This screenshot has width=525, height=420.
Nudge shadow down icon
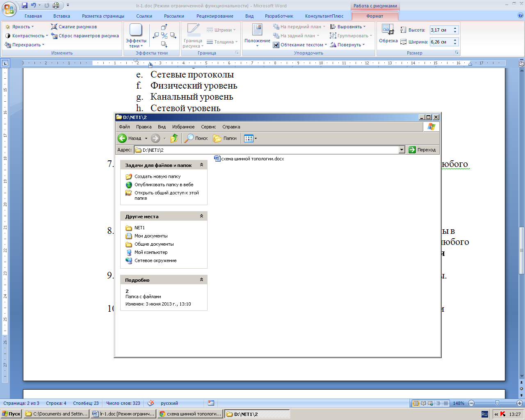[164, 44]
